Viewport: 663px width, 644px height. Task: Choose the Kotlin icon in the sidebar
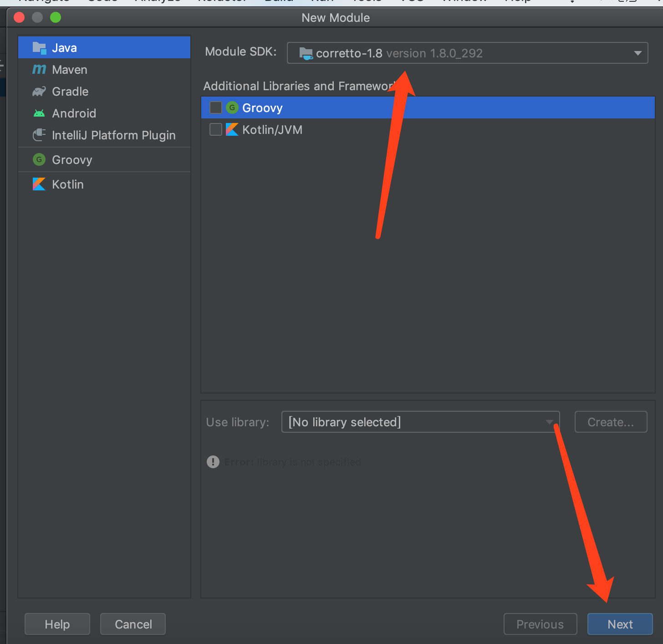click(x=39, y=184)
